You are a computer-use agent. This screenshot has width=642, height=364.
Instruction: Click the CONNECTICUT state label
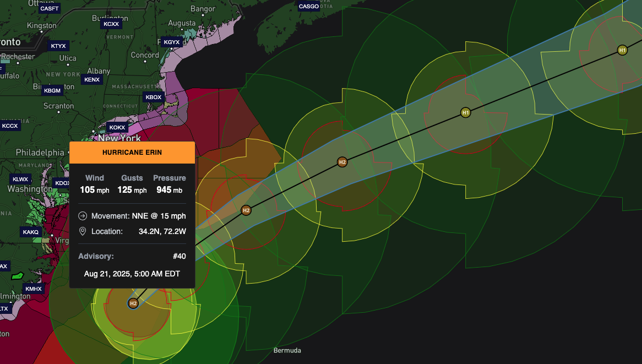point(121,106)
